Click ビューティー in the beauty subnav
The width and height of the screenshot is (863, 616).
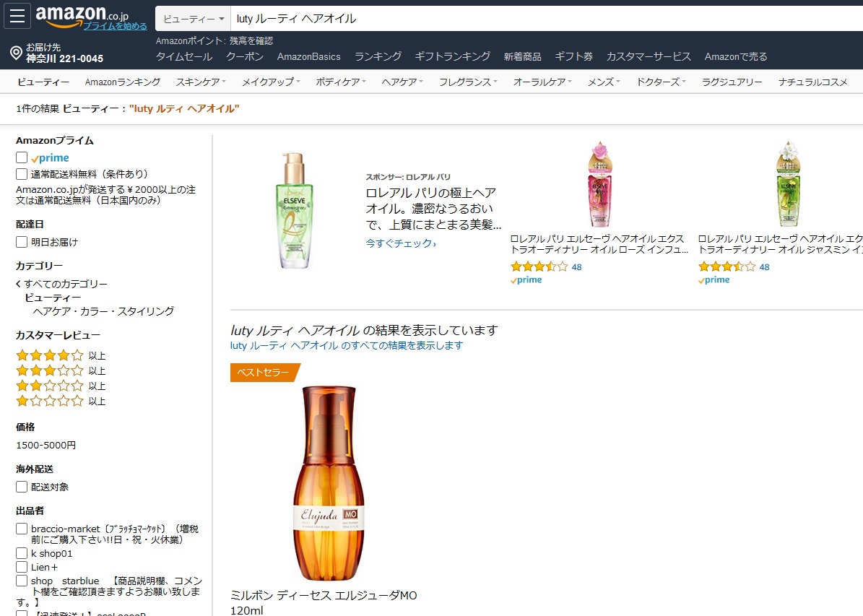point(43,82)
